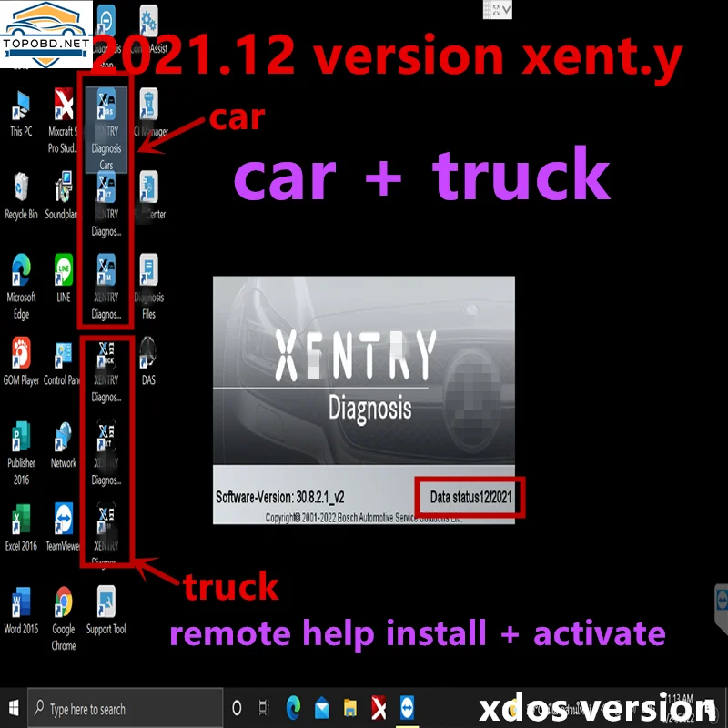Screen dimensions: 728x728
Task: Click the 'Type here to search' box
Action: [126, 709]
